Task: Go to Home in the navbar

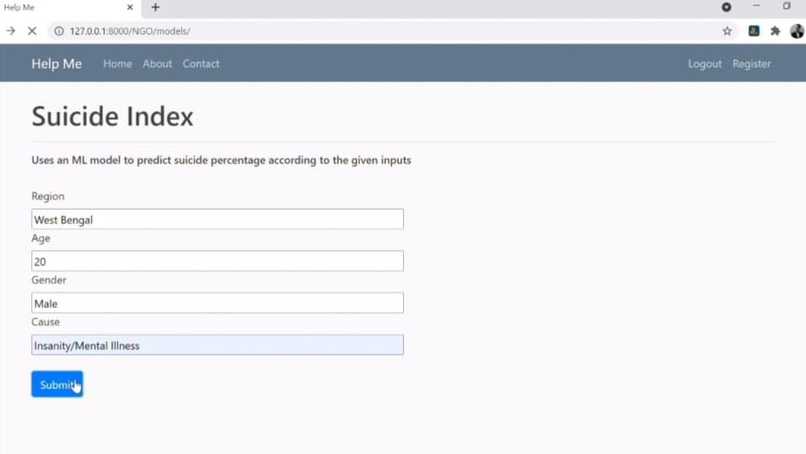Action: pyautogui.click(x=117, y=64)
